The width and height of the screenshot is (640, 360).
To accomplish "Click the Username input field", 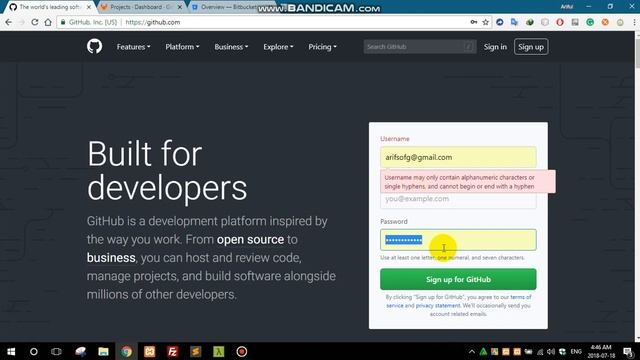I will click(x=458, y=157).
